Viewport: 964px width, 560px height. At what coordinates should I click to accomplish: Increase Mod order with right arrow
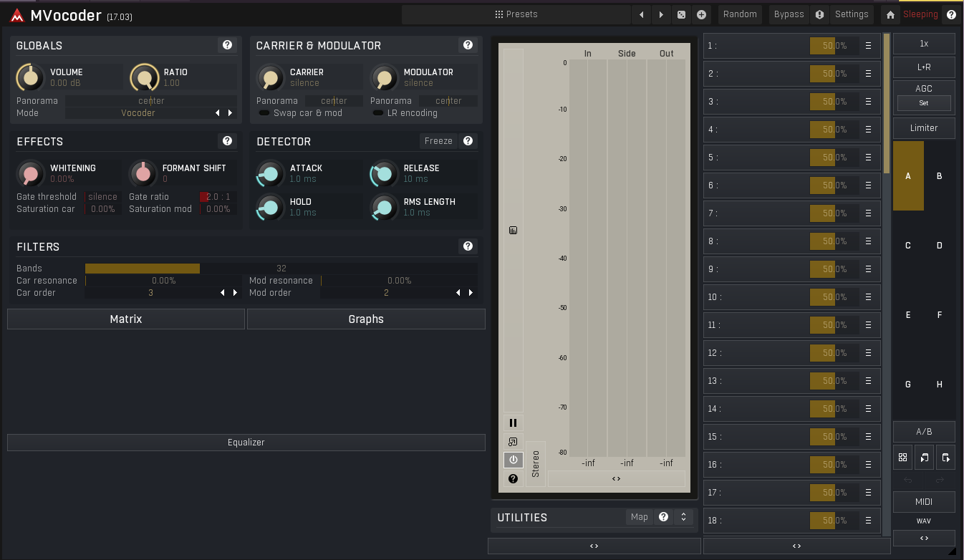[471, 293]
